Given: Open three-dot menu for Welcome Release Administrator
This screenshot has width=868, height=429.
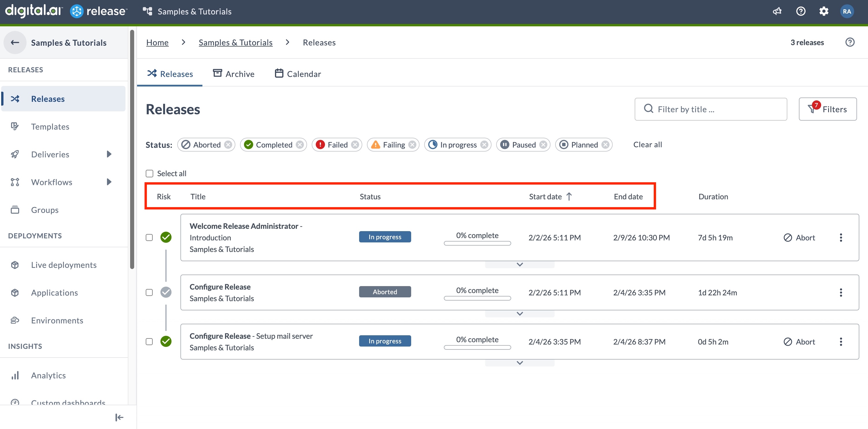Looking at the screenshot, I should (841, 237).
